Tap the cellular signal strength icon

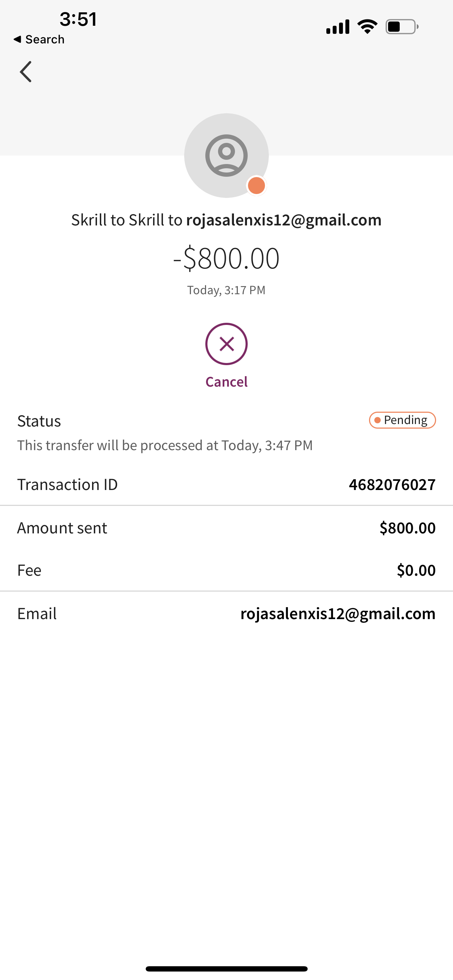click(338, 27)
